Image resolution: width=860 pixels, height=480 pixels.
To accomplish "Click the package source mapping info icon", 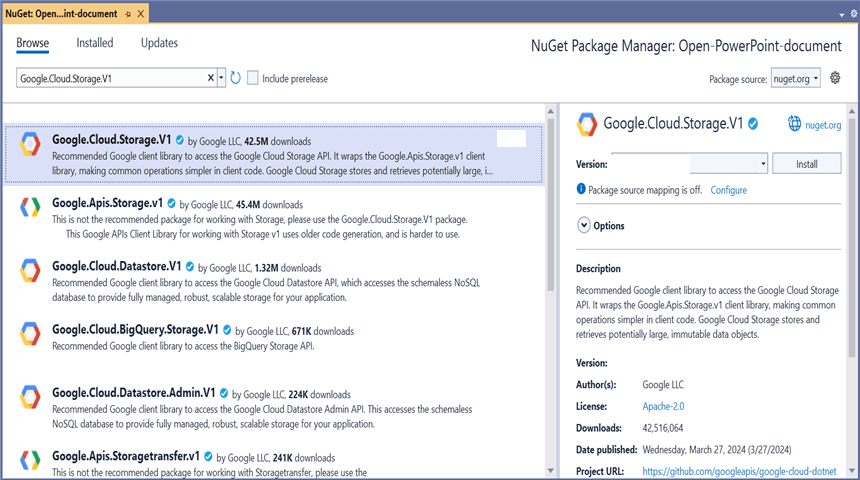I will coord(581,189).
